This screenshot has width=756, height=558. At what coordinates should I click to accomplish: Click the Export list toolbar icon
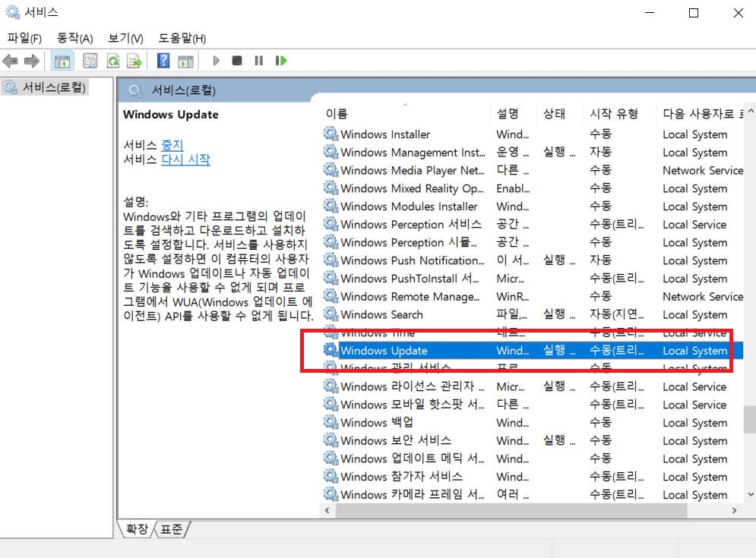[x=134, y=61]
